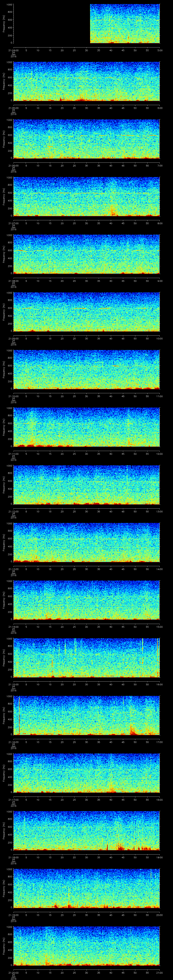Click the 21:04:00 start time label

[13, 50]
